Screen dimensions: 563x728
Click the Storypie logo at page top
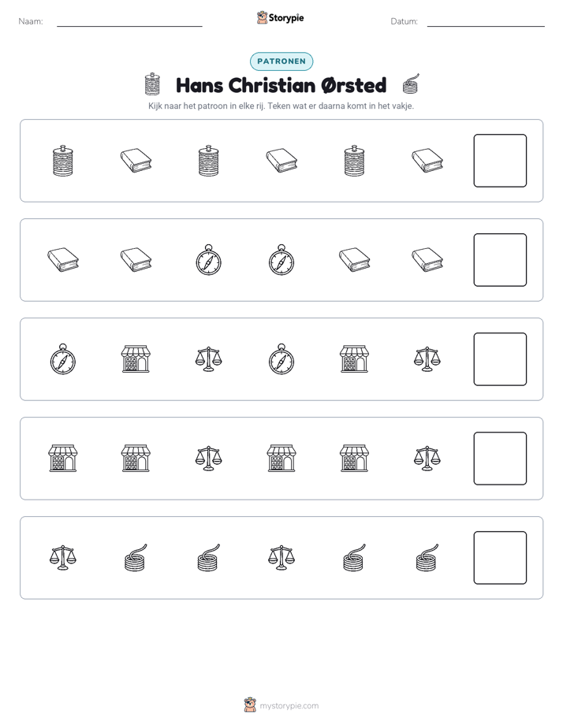[x=280, y=18]
